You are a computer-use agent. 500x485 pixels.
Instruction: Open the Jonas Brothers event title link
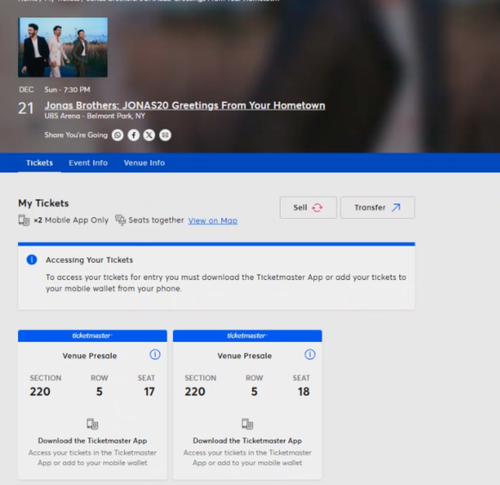pos(185,105)
